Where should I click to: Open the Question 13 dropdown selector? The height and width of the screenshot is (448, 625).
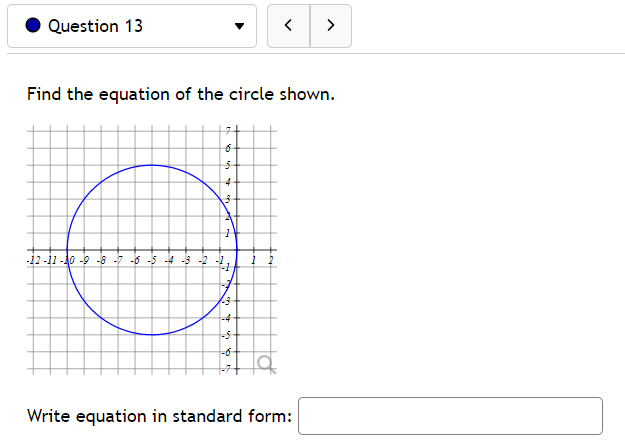click(131, 26)
